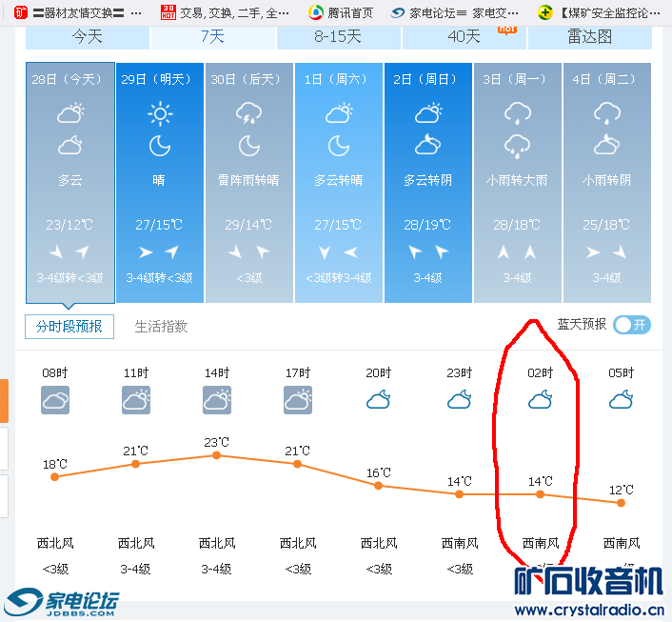Click the moon icon for 1日(周六)
Viewport: 672px width, 622px height.
click(x=339, y=146)
